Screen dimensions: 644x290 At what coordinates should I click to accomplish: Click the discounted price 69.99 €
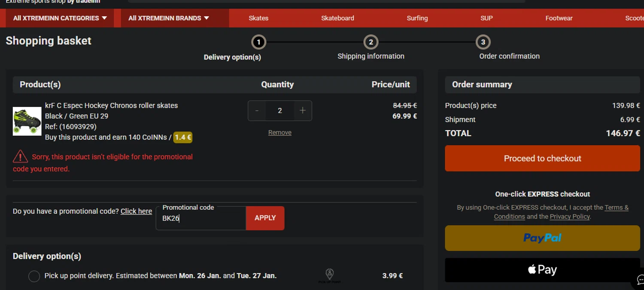pos(404,116)
